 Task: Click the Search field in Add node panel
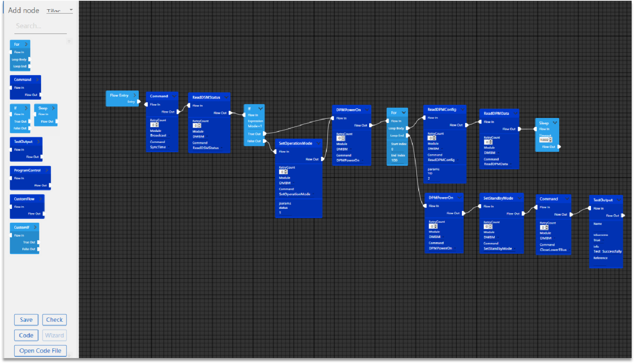pos(41,26)
